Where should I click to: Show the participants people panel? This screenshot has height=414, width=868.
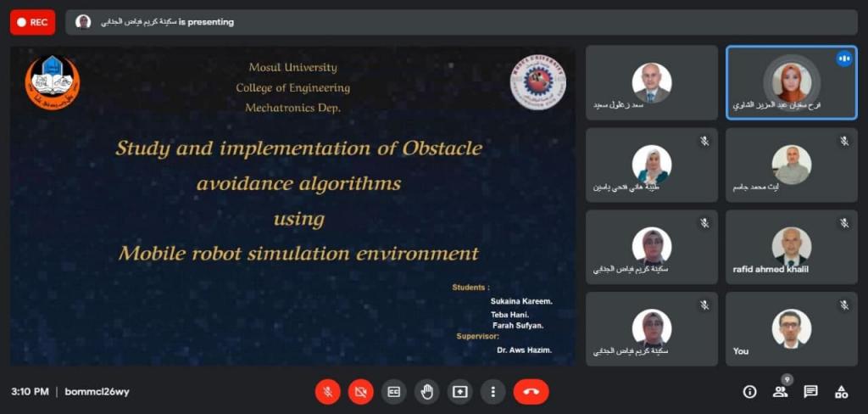point(780,391)
